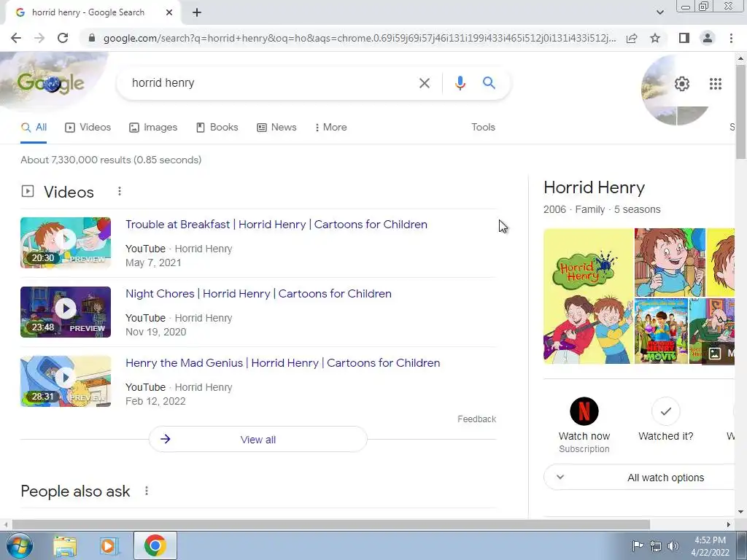Play Night Chores thumbnail preview

pos(66,312)
